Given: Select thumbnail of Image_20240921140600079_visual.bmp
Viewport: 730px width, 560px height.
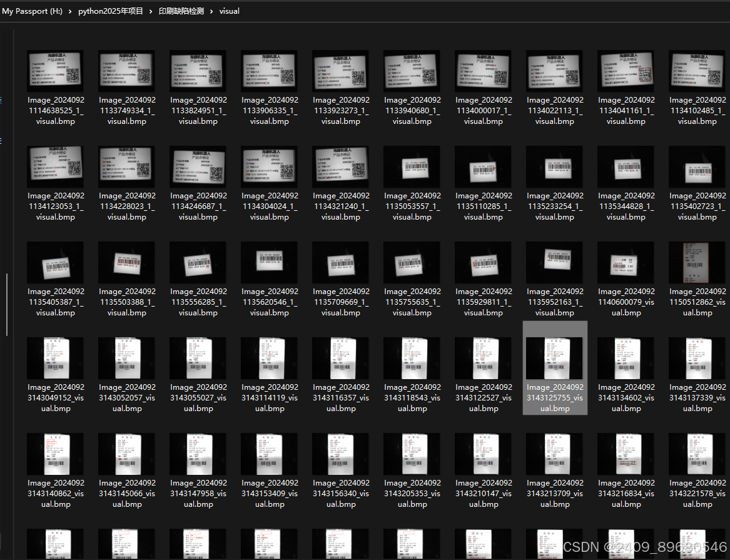Looking at the screenshot, I should (626, 263).
